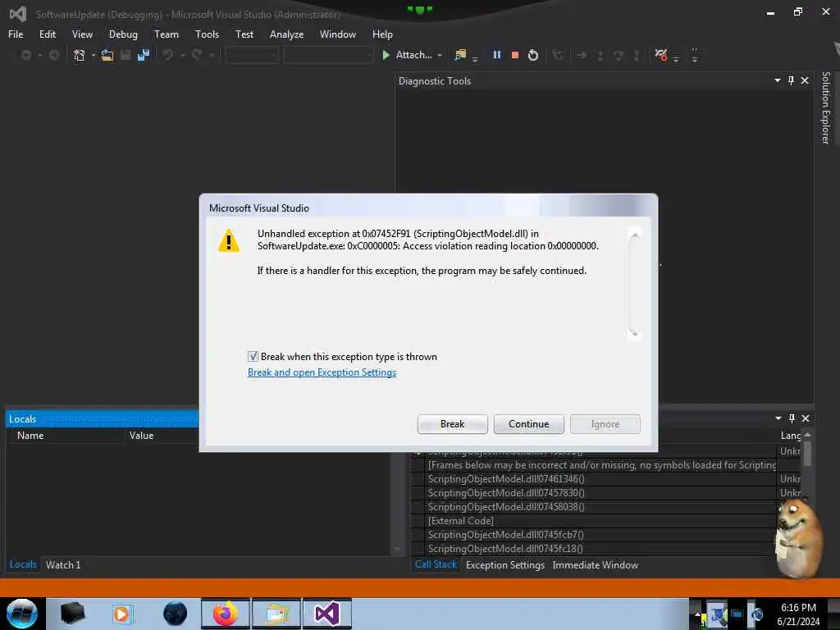840x630 pixels.
Task: Click the Navigate Forward icon
Action: [54, 55]
